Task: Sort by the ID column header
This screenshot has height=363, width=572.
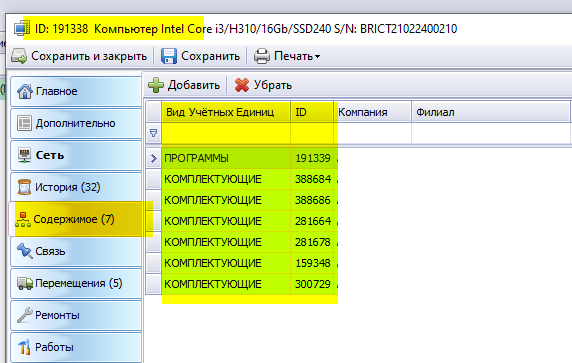Action: point(312,112)
